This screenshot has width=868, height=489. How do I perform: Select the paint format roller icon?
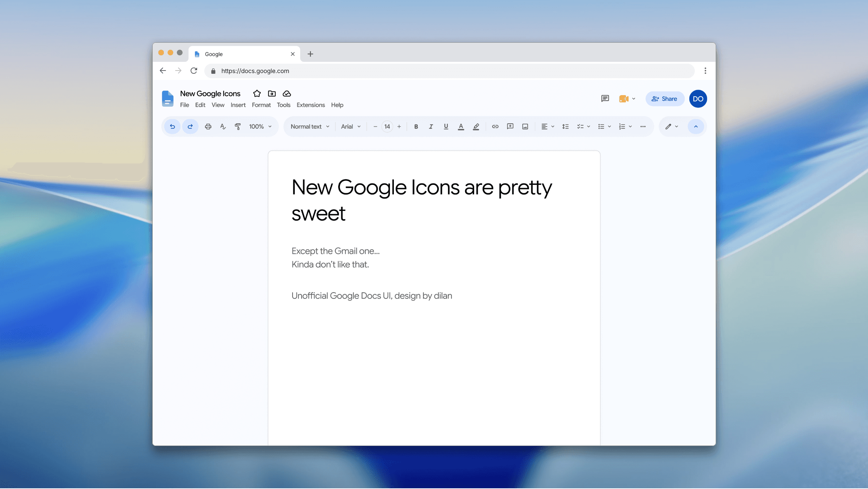click(x=238, y=127)
